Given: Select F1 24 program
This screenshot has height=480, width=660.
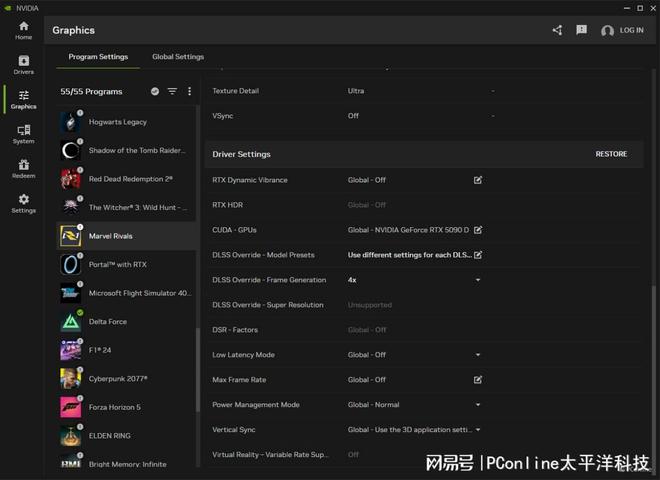Looking at the screenshot, I should (x=126, y=350).
